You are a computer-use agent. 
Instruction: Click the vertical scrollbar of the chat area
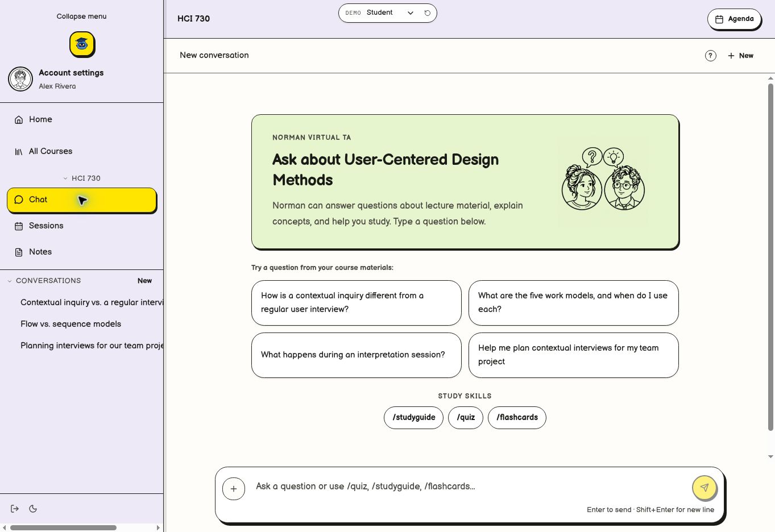point(770,257)
